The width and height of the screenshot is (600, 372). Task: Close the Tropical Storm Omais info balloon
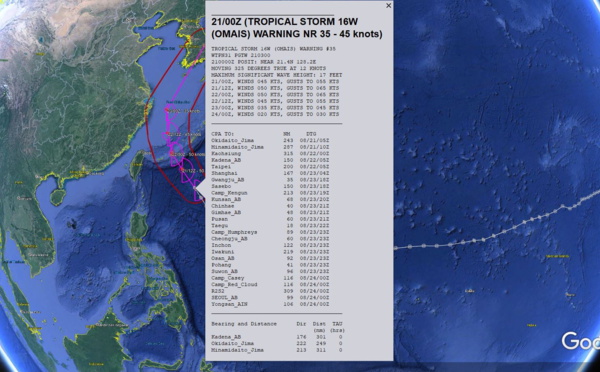click(388, 5)
